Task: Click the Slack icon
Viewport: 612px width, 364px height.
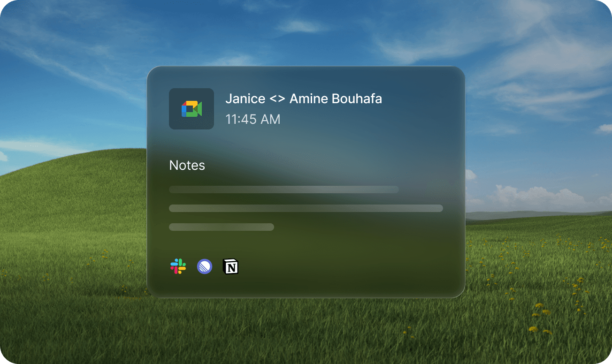Action: [178, 266]
